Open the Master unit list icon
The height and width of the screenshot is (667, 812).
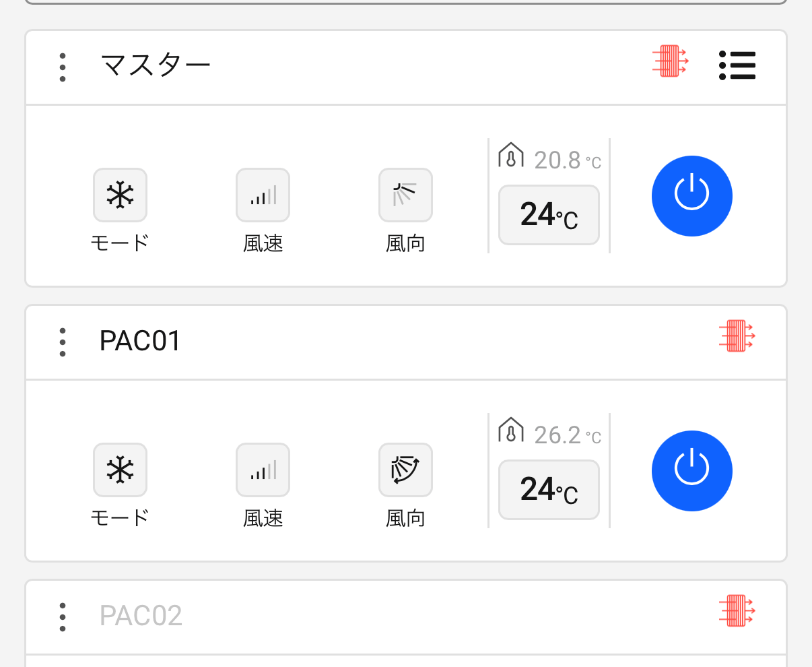point(737,65)
